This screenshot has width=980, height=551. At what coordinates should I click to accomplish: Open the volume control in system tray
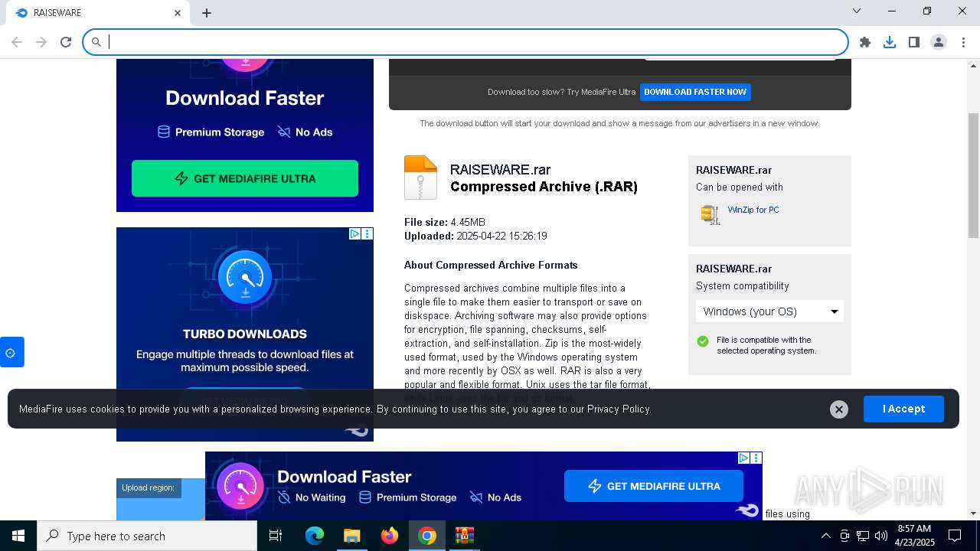881,536
